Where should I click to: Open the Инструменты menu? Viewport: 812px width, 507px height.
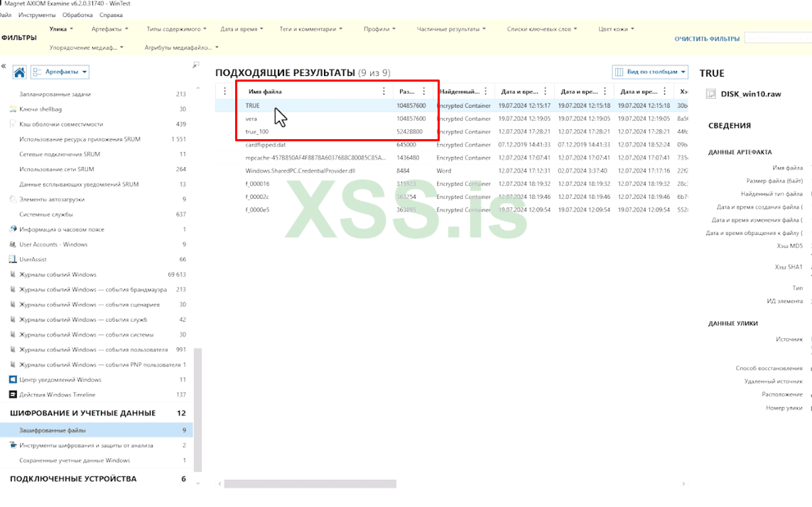(x=37, y=15)
